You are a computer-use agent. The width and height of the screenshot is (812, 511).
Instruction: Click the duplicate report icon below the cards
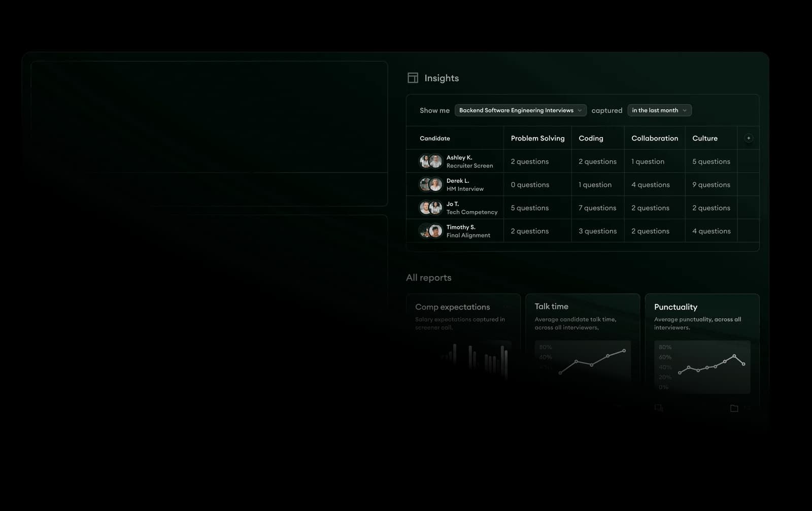coord(658,407)
